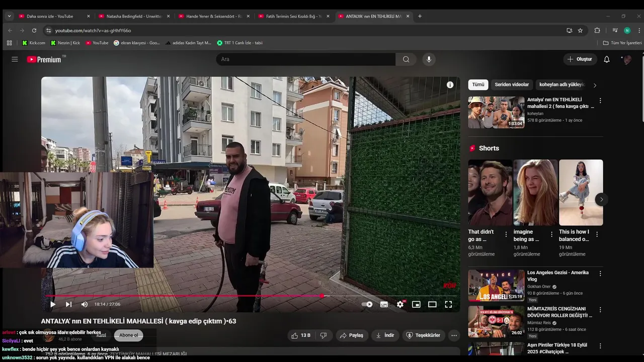Switch to Natasha Bedingfield Unwritten tab
The image size is (644, 362).
pos(134,16)
